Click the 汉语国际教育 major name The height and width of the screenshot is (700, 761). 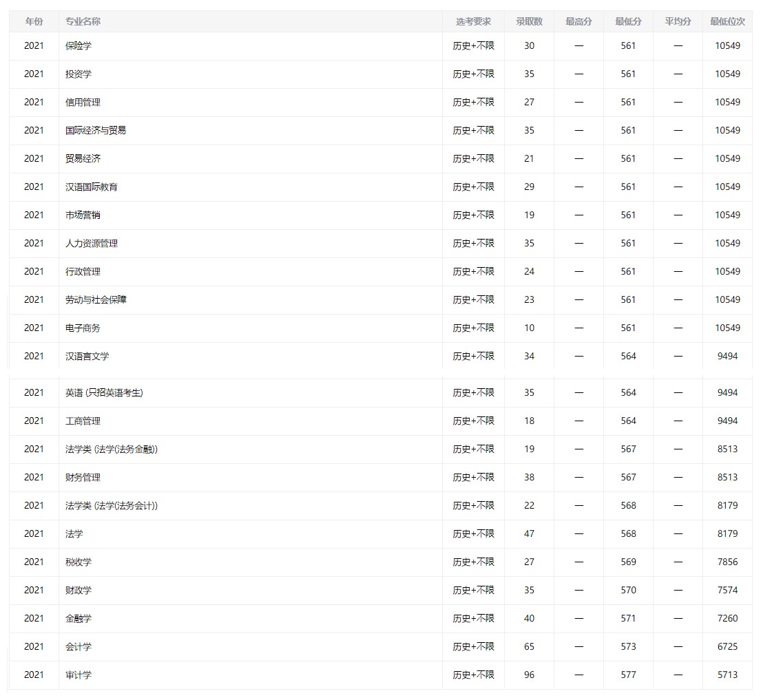click(92, 187)
